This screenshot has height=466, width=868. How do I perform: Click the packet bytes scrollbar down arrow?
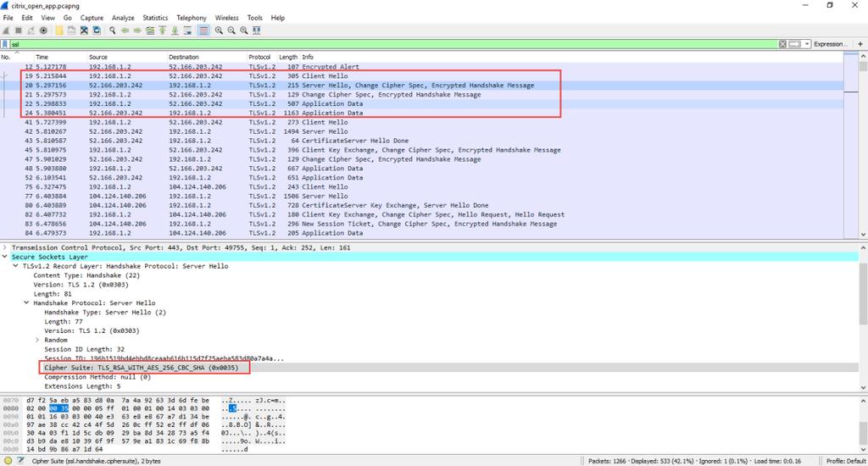863,449
